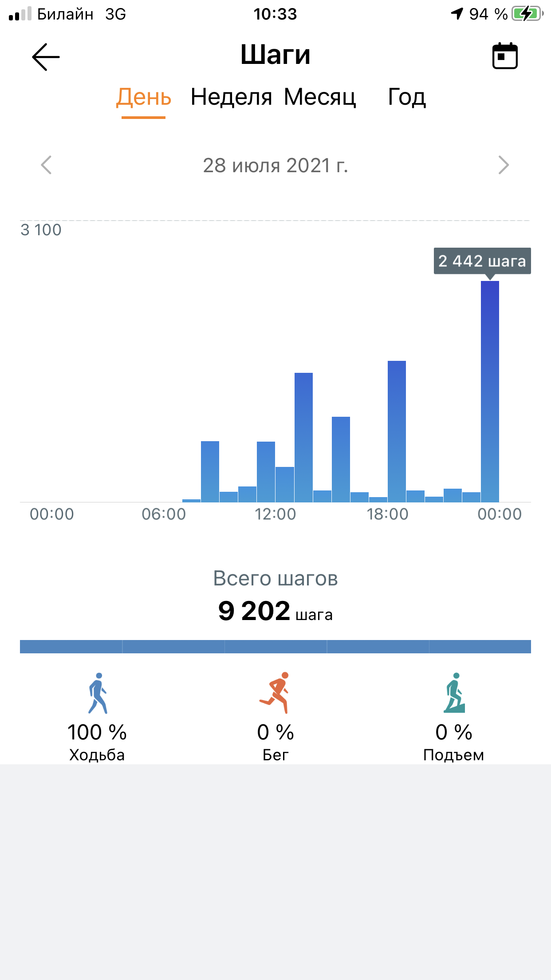
Task: Tap the back arrow icon
Action: 46,57
